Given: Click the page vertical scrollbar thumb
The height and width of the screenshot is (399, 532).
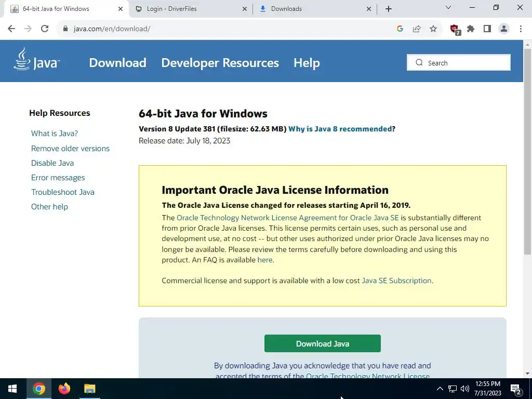Looking at the screenshot, I should click(x=528, y=151).
